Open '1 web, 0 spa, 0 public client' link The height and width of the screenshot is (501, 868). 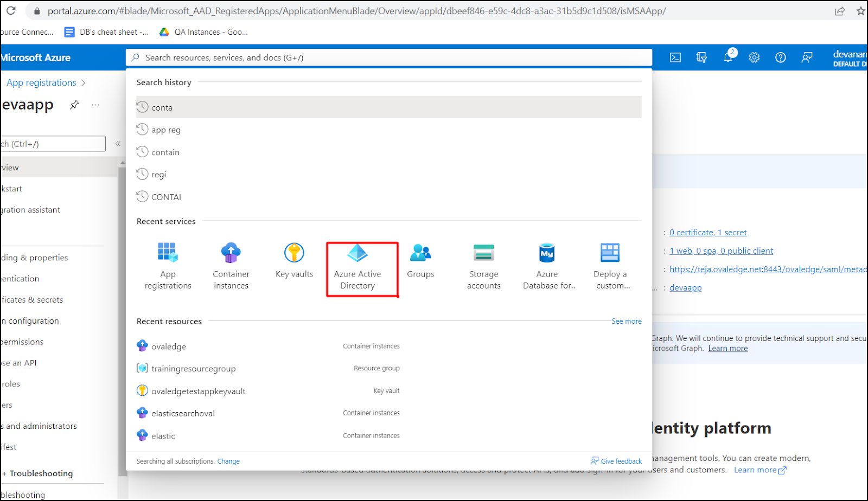[721, 251]
